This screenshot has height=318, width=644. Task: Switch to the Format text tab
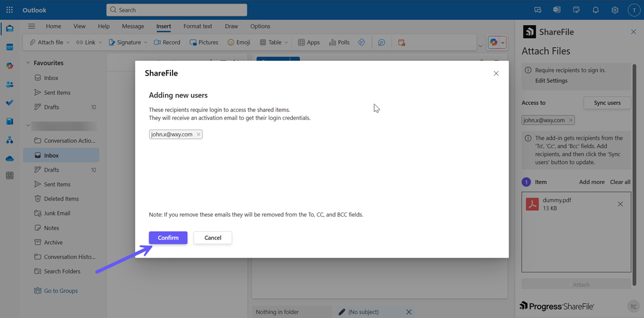click(197, 26)
